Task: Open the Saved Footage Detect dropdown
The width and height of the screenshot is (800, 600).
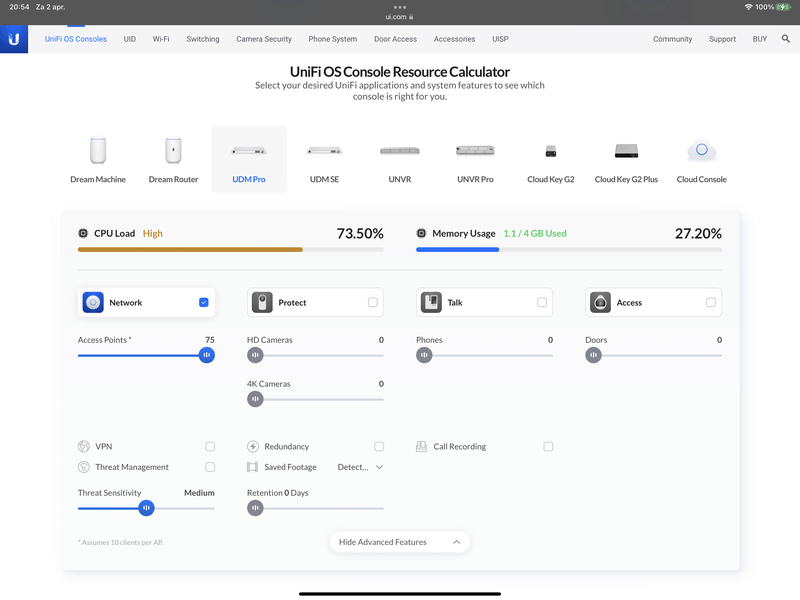Action: pyautogui.click(x=360, y=467)
